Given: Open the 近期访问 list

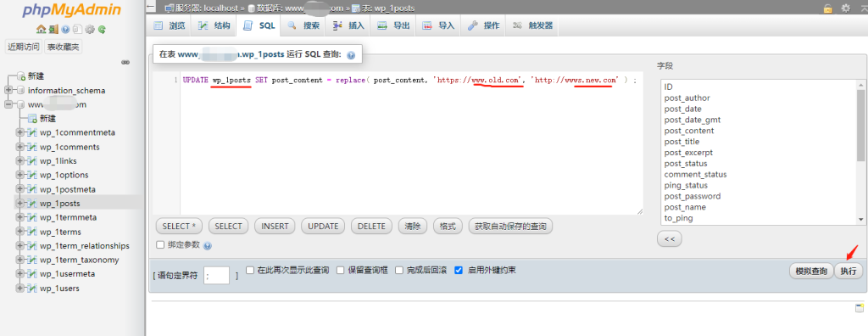Looking at the screenshot, I should 23,48.
